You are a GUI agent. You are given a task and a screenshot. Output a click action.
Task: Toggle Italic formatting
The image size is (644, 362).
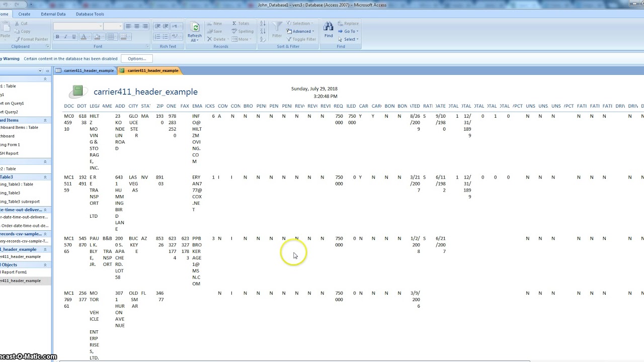[x=66, y=37]
